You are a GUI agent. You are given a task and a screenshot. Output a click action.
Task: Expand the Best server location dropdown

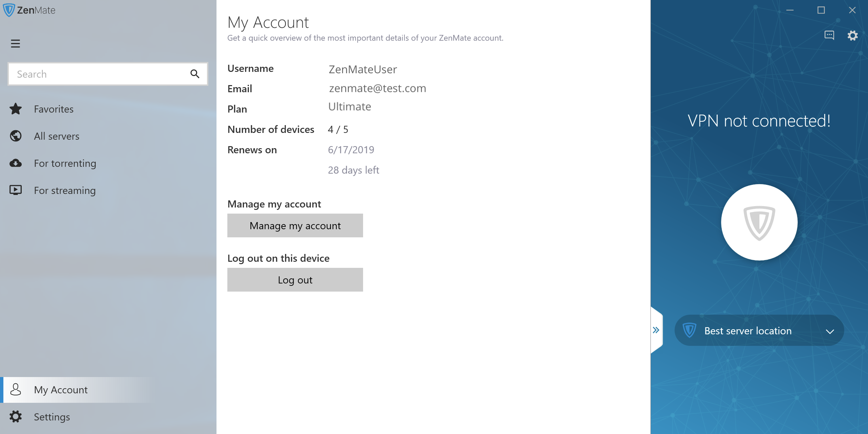[759, 331]
